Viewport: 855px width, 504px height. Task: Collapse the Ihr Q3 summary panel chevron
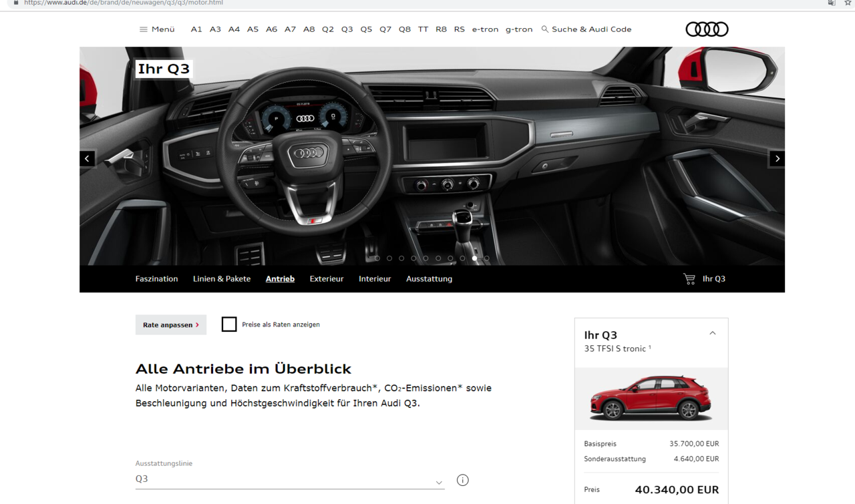coord(712,333)
